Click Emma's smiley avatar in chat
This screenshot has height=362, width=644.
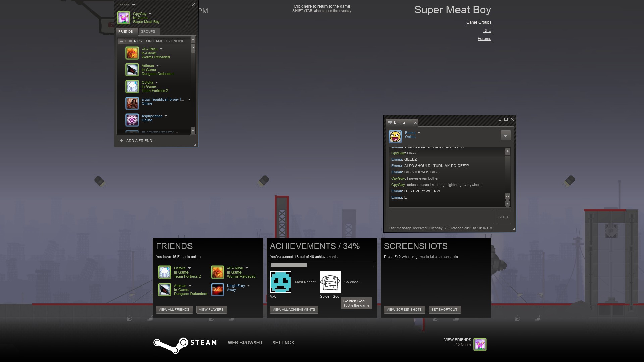[x=395, y=137]
